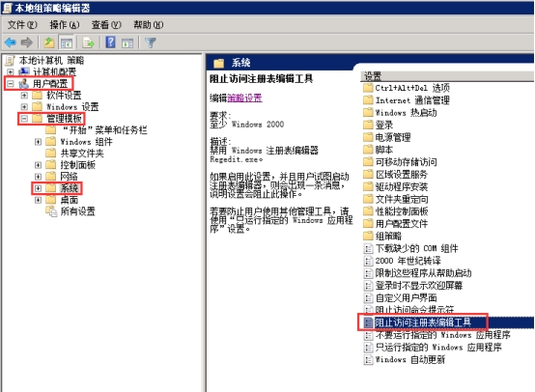
Task: Open the 查看(V) menu
Action: coord(106,25)
